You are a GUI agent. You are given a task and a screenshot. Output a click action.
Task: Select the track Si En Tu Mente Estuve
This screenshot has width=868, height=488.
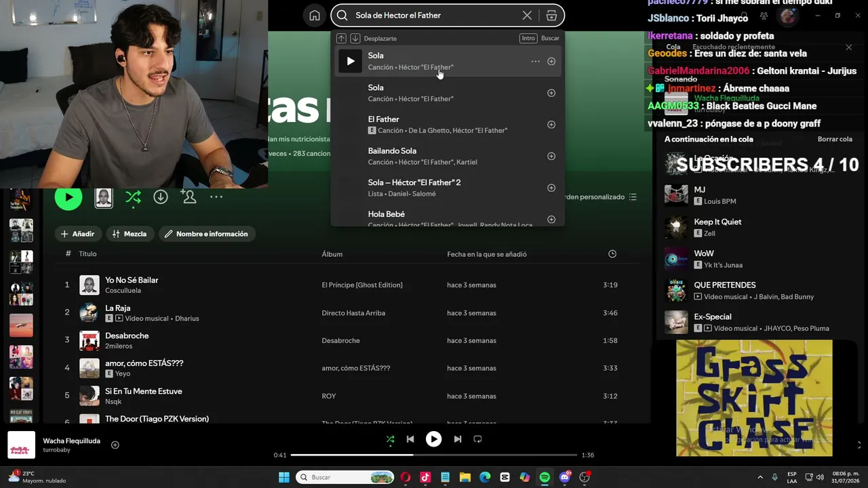click(144, 391)
